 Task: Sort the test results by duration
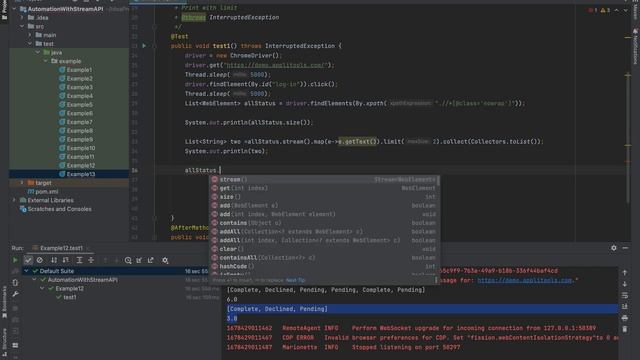(x=65, y=260)
